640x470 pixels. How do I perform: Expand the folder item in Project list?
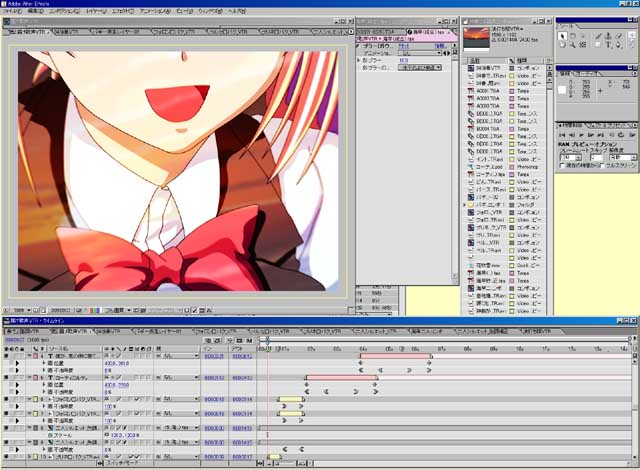pyautogui.click(x=464, y=205)
